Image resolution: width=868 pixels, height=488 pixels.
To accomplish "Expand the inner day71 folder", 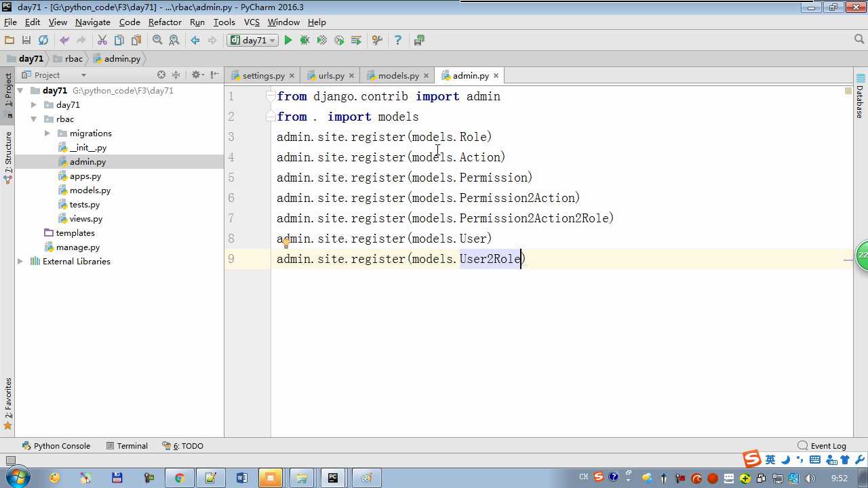I will tap(34, 105).
